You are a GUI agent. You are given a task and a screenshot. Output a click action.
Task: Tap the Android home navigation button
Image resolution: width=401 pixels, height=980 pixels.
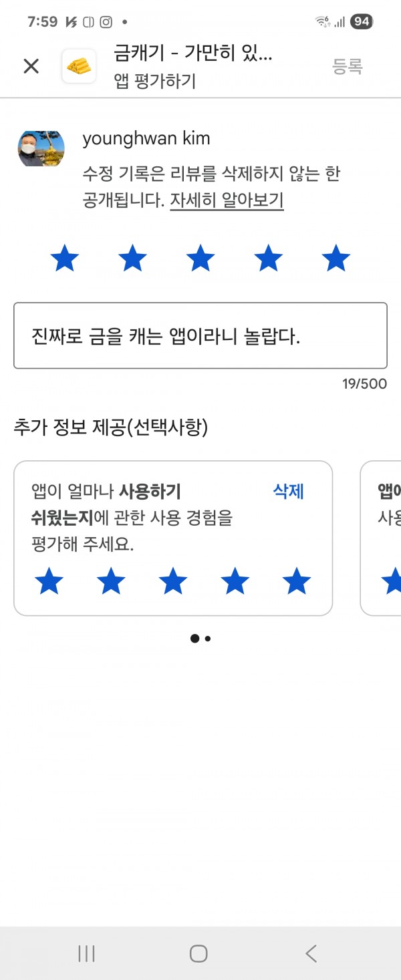[198, 953]
